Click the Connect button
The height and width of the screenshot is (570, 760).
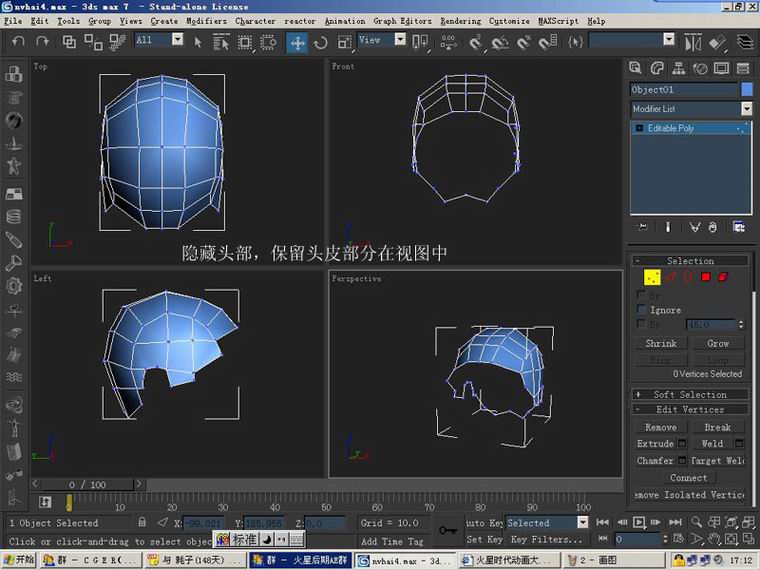(x=688, y=477)
